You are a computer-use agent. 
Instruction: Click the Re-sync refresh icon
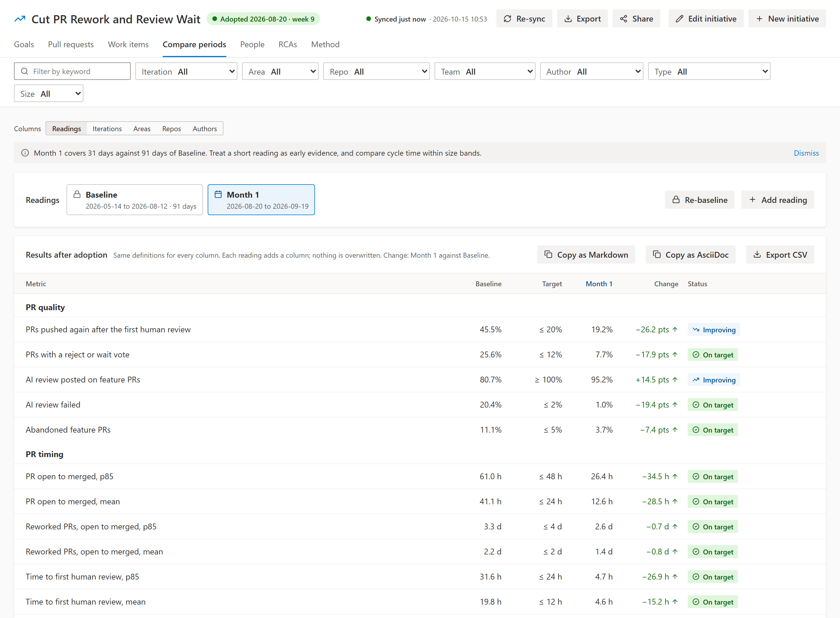pyautogui.click(x=508, y=19)
